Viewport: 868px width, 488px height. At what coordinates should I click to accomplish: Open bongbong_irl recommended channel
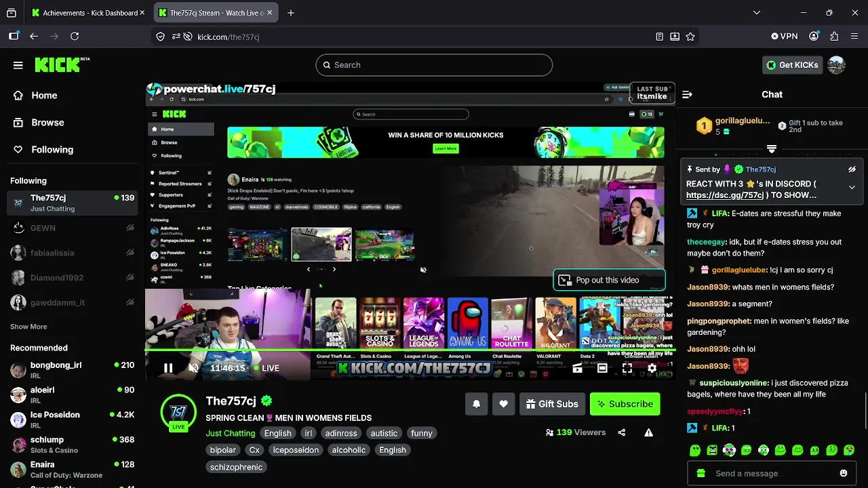pyautogui.click(x=71, y=370)
